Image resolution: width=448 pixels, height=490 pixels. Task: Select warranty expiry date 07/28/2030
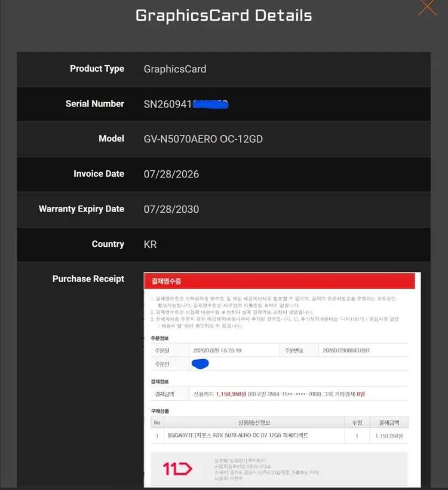point(171,209)
